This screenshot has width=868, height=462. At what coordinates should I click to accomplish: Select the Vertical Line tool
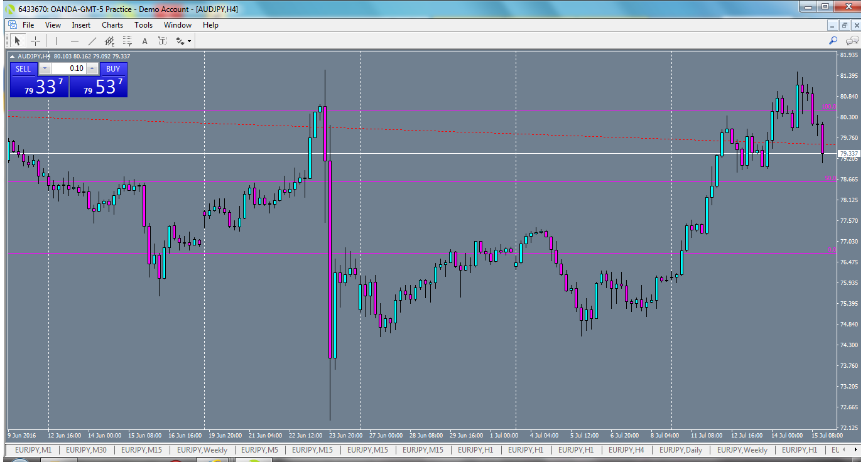57,40
